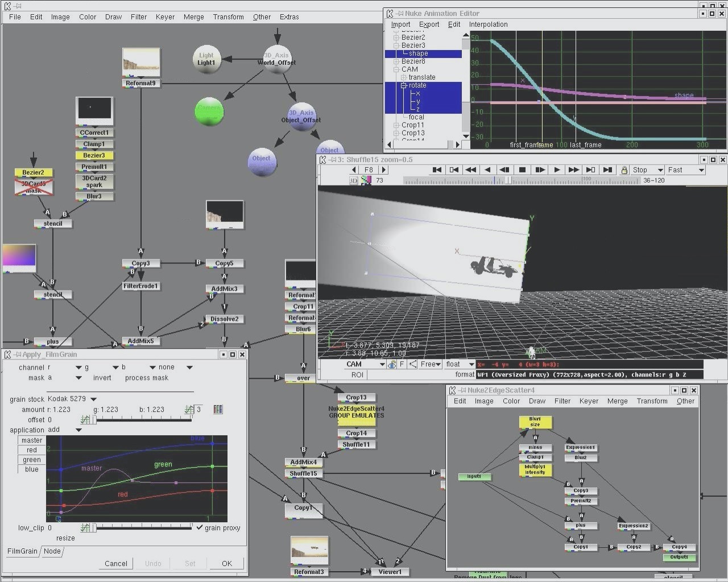The image size is (728, 582).
Task: Switch to the Node tab in Apply_FilmGrain
Action: (52, 551)
